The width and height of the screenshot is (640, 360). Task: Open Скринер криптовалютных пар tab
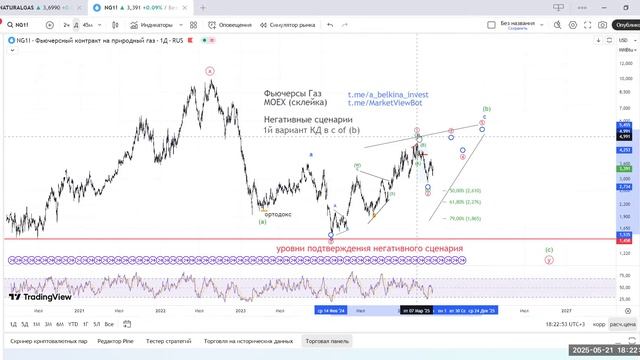pos(49,341)
